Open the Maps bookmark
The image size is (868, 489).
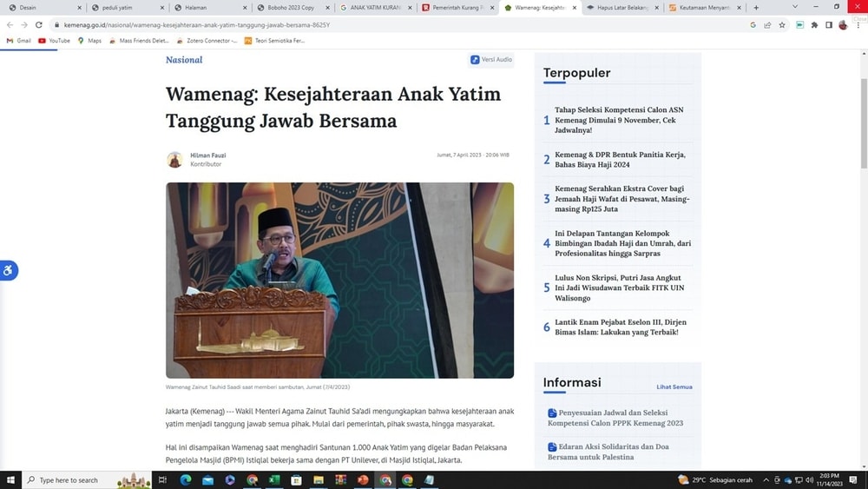click(89, 41)
